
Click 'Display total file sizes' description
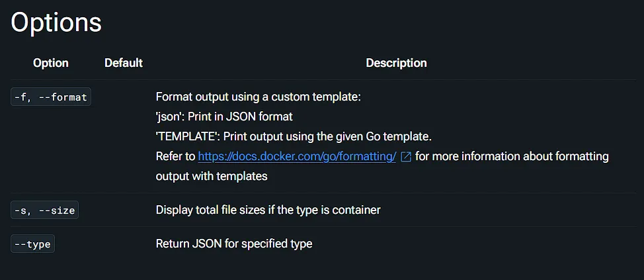(x=268, y=210)
